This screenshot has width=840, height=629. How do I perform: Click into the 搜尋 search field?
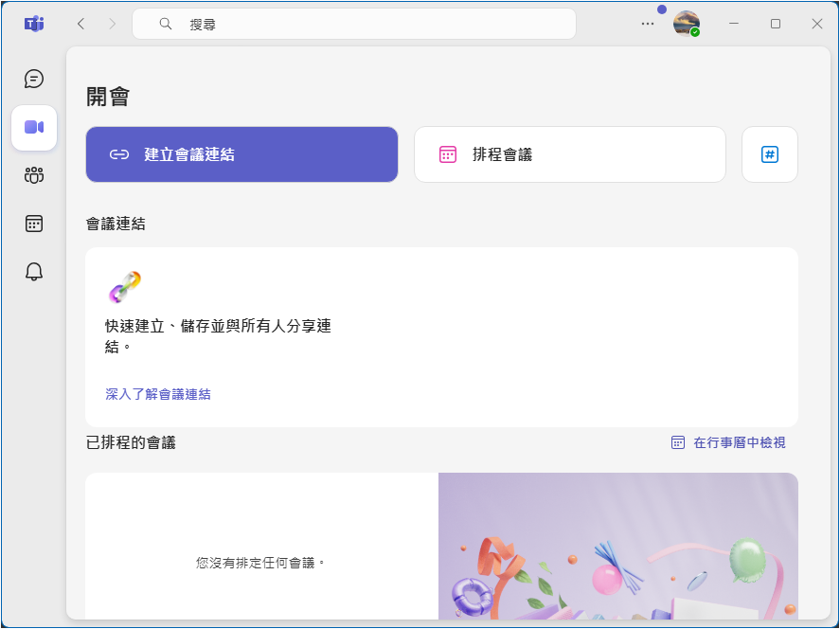pyautogui.click(x=369, y=25)
